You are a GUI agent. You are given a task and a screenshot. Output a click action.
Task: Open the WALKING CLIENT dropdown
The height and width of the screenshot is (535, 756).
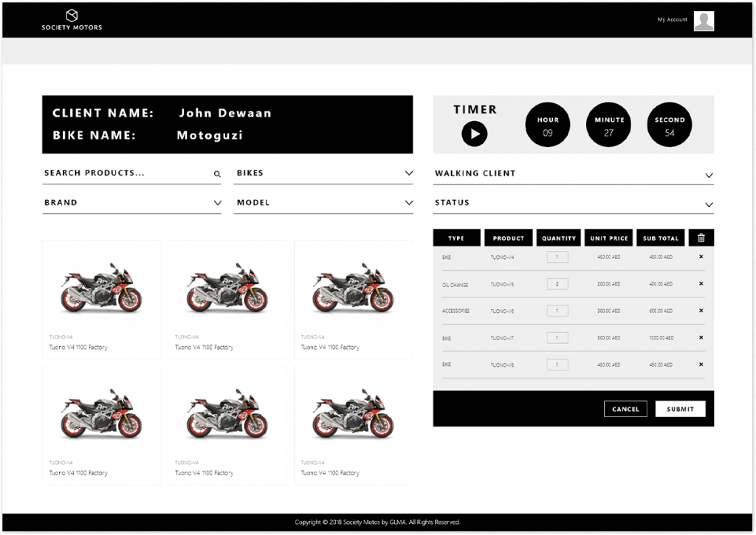(x=573, y=174)
